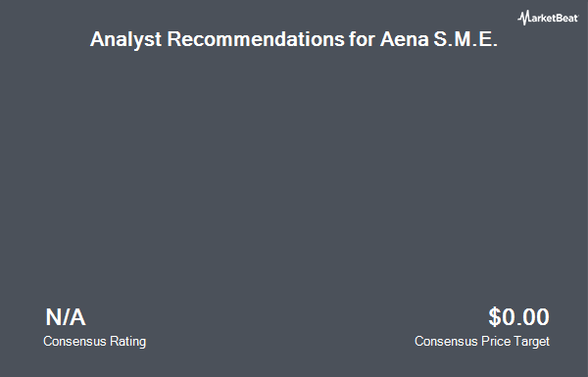Screen dimensions: 588x377
Task: Click the word Analyst in the title
Action: click(x=125, y=39)
